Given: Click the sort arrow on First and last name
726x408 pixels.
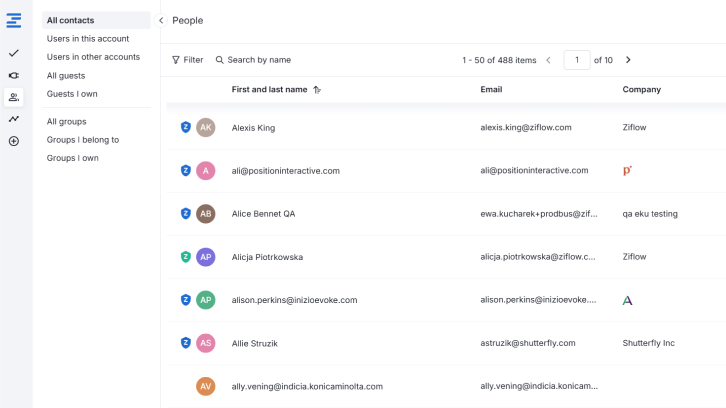Looking at the screenshot, I should (x=317, y=90).
